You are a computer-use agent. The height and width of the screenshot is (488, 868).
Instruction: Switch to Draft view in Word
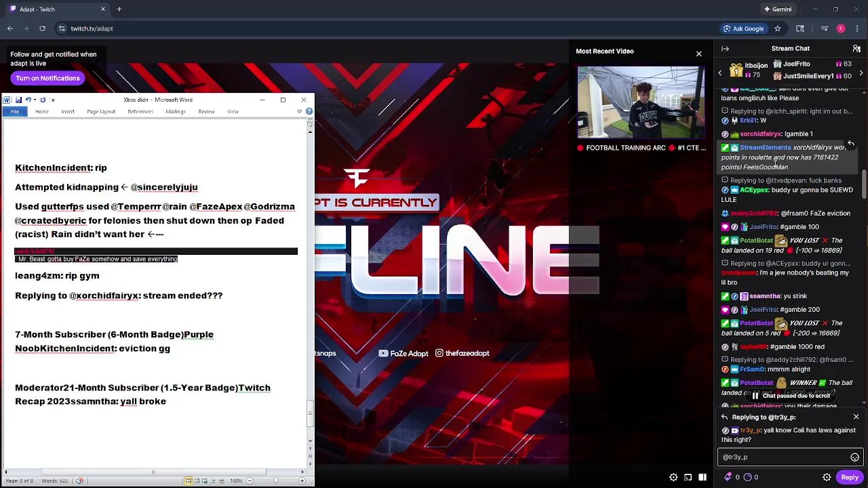(221, 481)
